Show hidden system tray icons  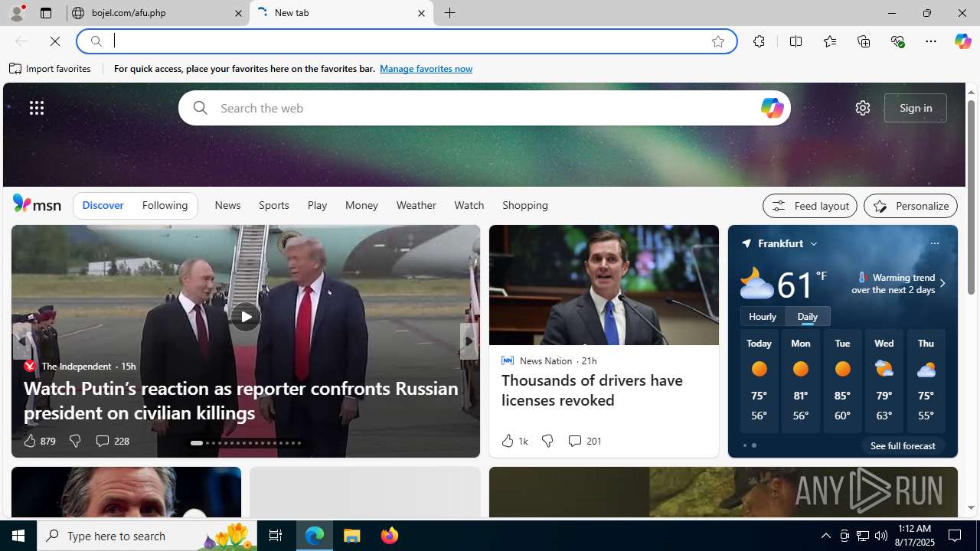[x=825, y=536]
